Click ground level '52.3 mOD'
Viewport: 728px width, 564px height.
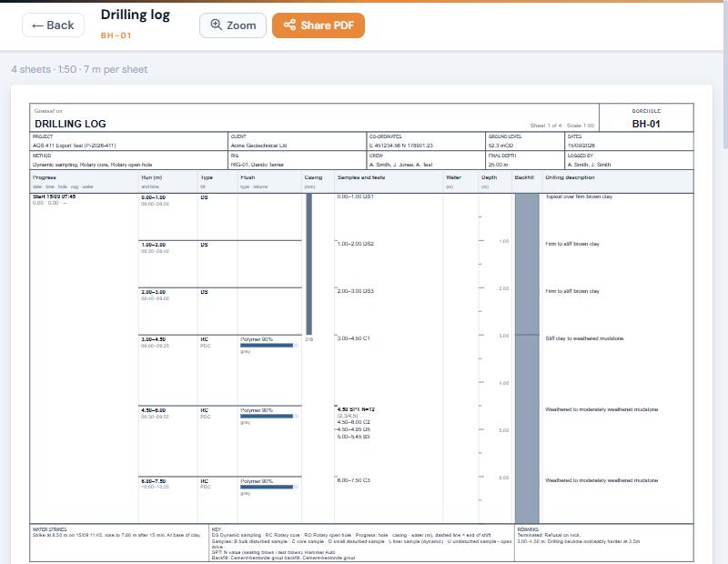[500, 146]
